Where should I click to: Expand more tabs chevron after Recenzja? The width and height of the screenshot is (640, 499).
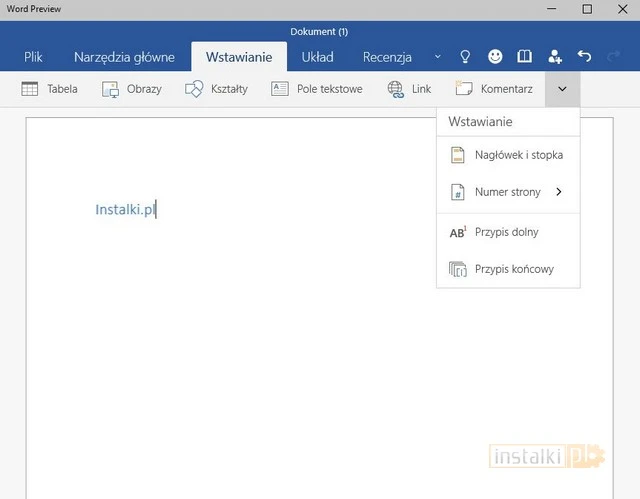[438, 56]
